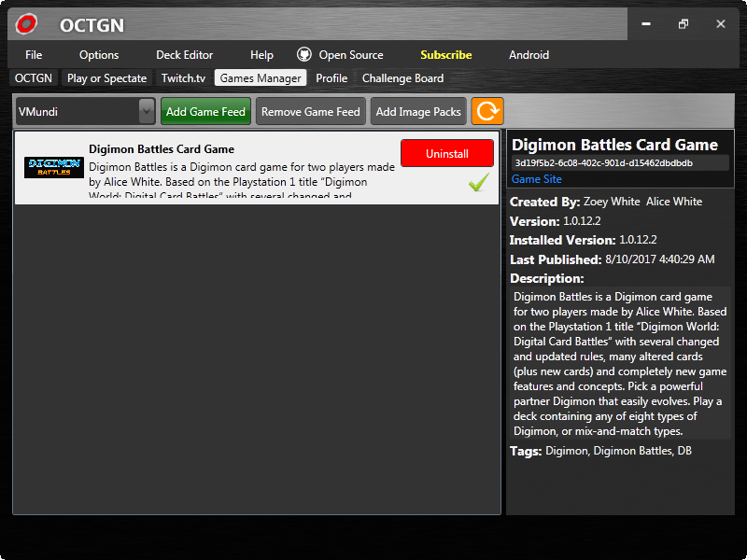Open the Help menu
747x560 pixels.
[261, 55]
